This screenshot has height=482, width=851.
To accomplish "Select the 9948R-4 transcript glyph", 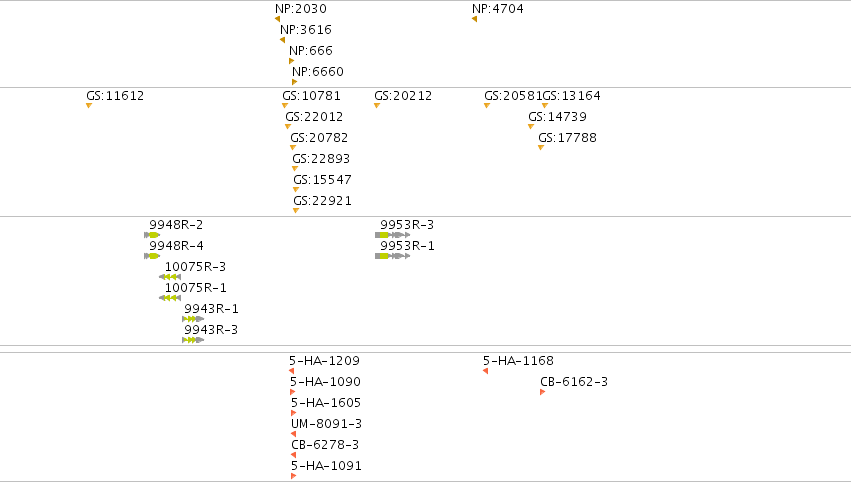I will click(152, 256).
